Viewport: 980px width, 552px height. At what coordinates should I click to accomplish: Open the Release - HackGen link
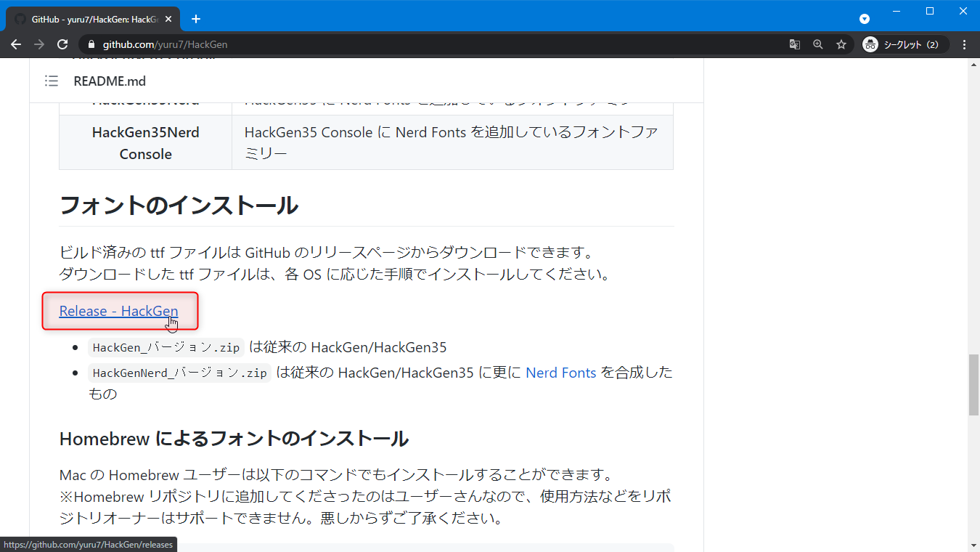coord(118,311)
